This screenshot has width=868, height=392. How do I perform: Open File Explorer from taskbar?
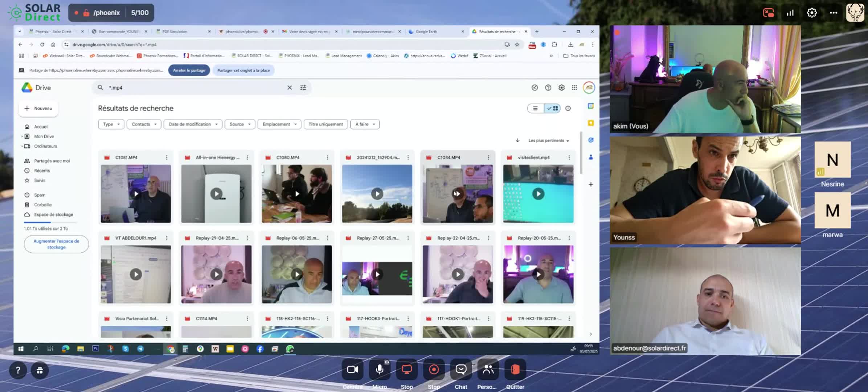[81, 349]
